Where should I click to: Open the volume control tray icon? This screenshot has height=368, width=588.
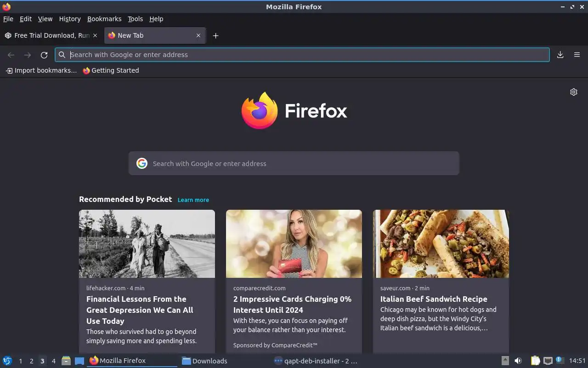pos(518,361)
